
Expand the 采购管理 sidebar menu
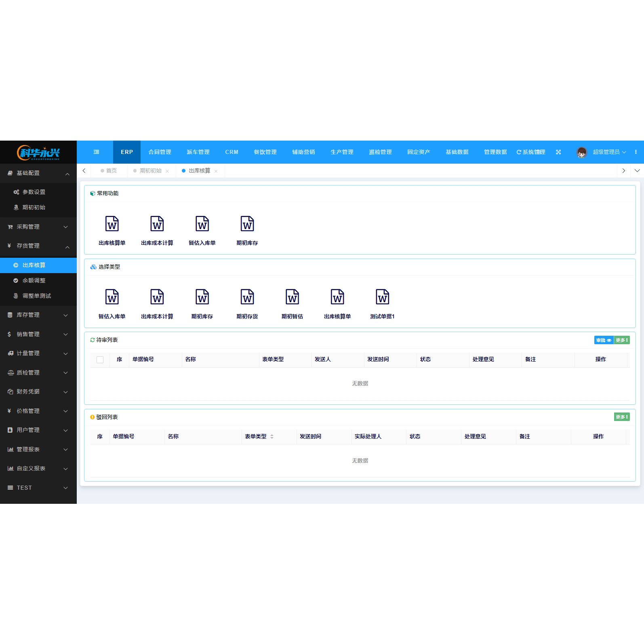pyautogui.click(x=38, y=227)
